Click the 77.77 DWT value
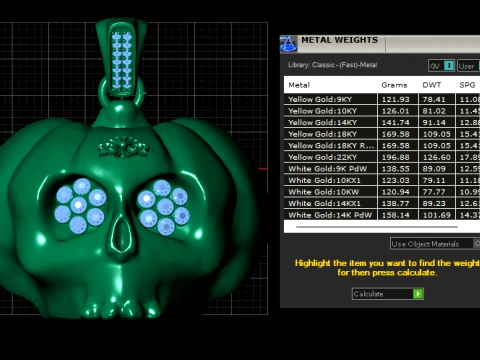The width and height of the screenshot is (480, 360). [x=434, y=192]
